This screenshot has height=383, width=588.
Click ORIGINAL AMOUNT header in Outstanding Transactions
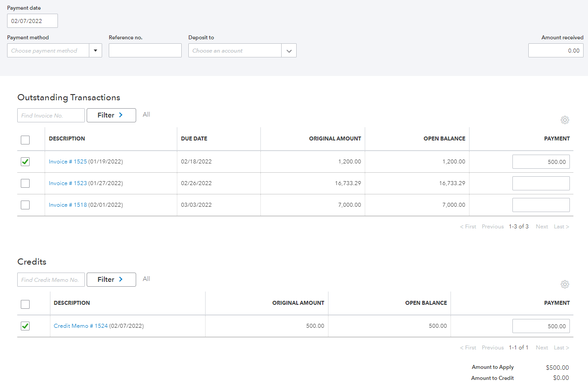(335, 138)
